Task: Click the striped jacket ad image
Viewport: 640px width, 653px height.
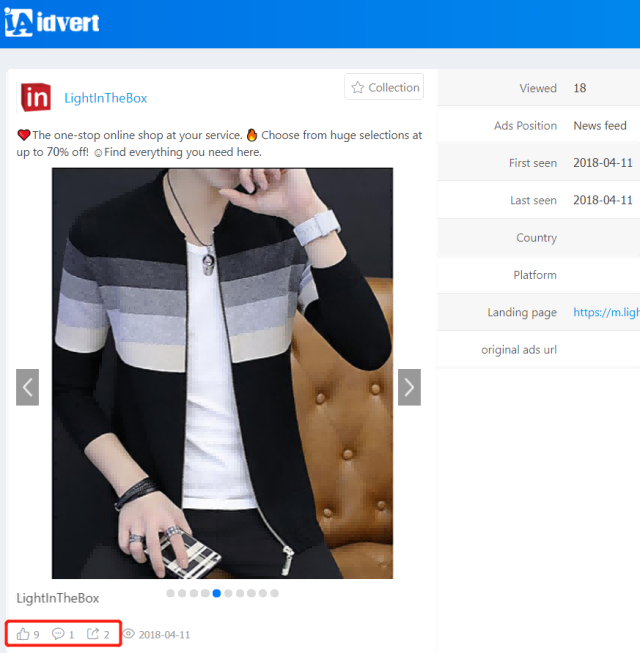Action: pyautogui.click(x=222, y=372)
